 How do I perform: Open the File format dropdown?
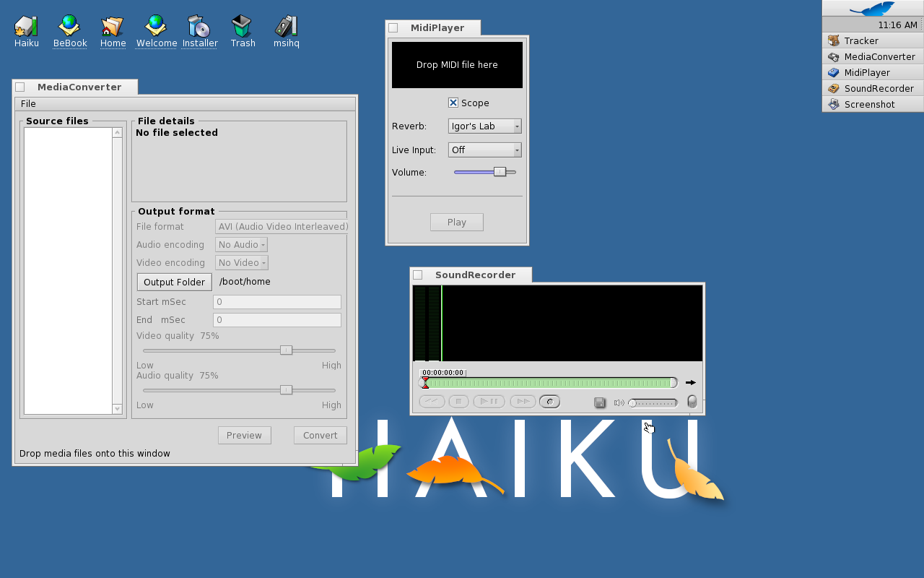(x=282, y=226)
